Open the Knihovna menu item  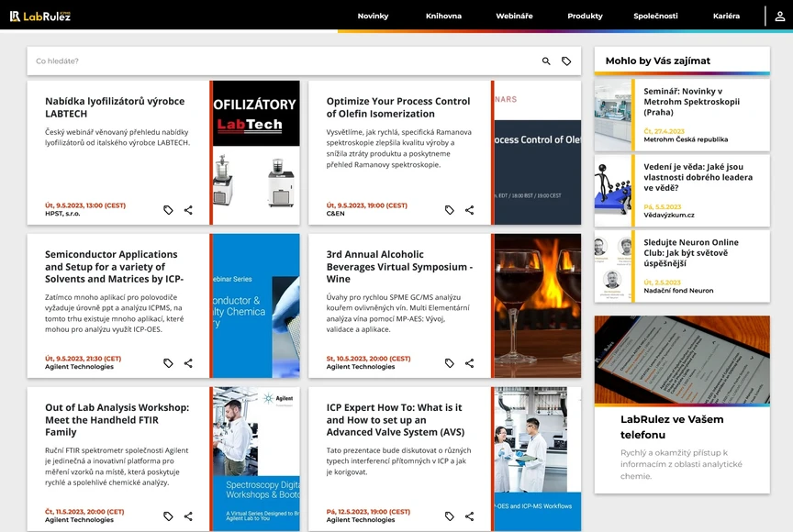(x=443, y=17)
